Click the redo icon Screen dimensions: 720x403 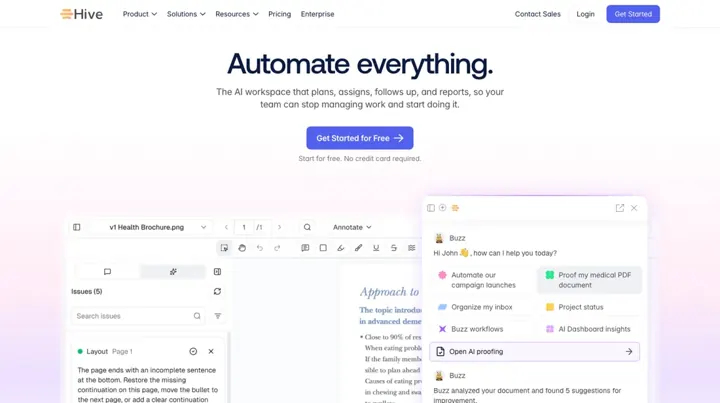click(x=277, y=248)
